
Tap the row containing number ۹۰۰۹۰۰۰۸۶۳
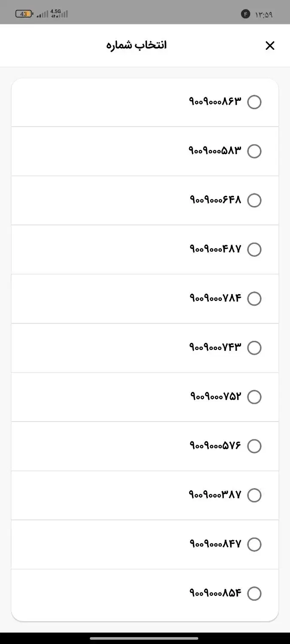click(x=145, y=102)
